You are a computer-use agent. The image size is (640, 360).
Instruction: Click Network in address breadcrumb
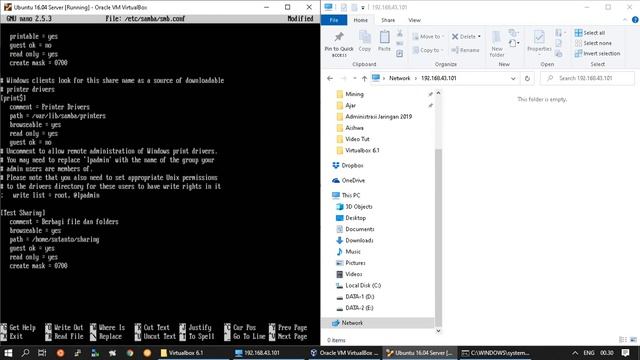pyautogui.click(x=399, y=78)
